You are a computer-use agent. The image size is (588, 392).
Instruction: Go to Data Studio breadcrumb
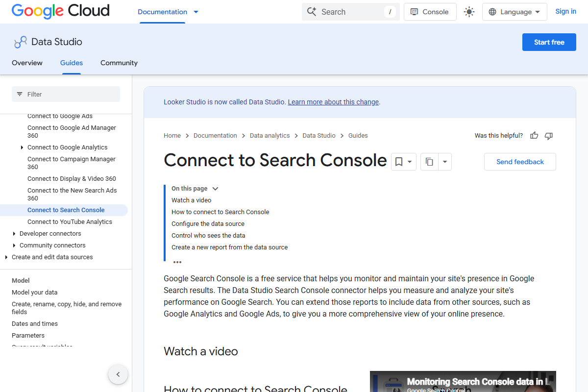319,136
